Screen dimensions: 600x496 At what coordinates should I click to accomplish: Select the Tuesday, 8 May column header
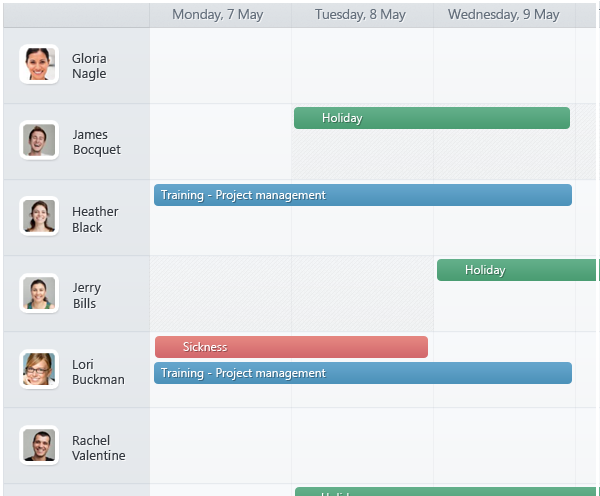[x=360, y=15]
